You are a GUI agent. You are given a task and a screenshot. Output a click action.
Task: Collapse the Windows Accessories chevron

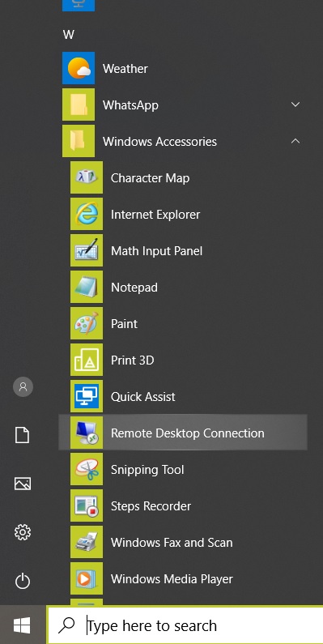295,141
